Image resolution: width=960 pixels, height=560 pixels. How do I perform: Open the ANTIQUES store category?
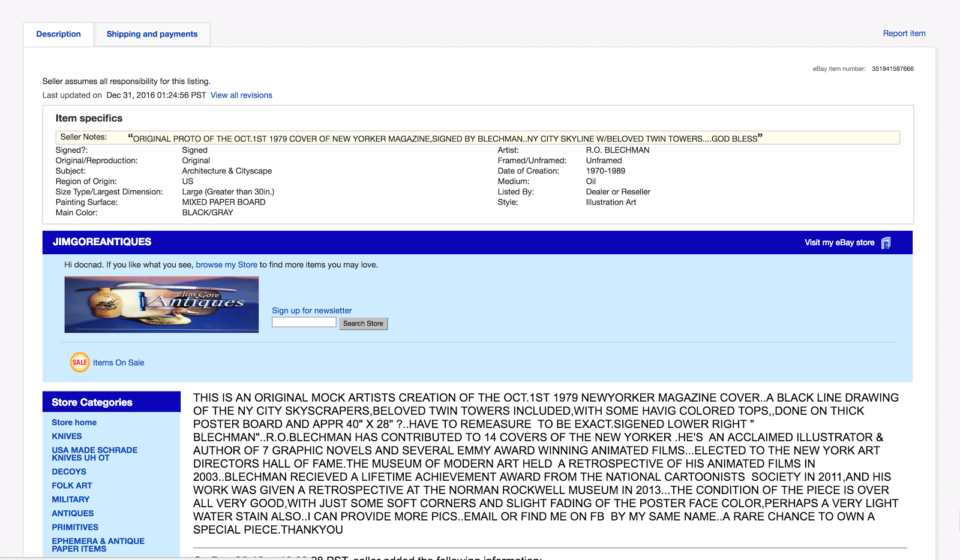(73, 513)
